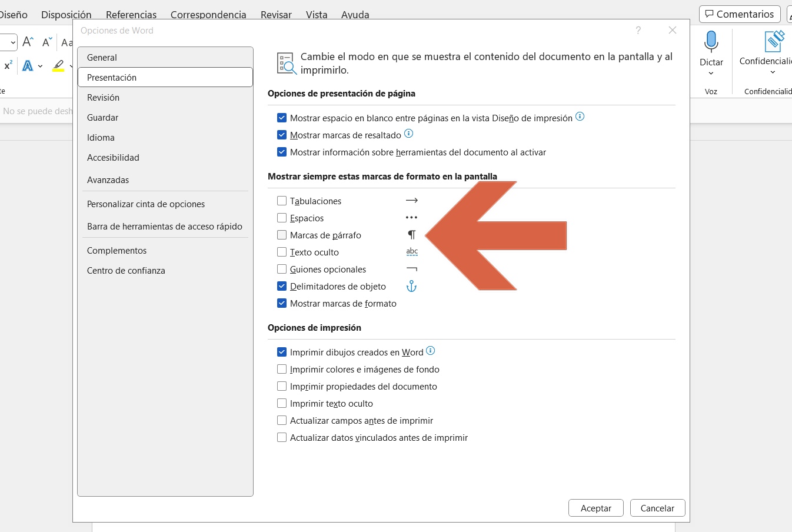Click Aceptar to confirm options

pos(596,508)
